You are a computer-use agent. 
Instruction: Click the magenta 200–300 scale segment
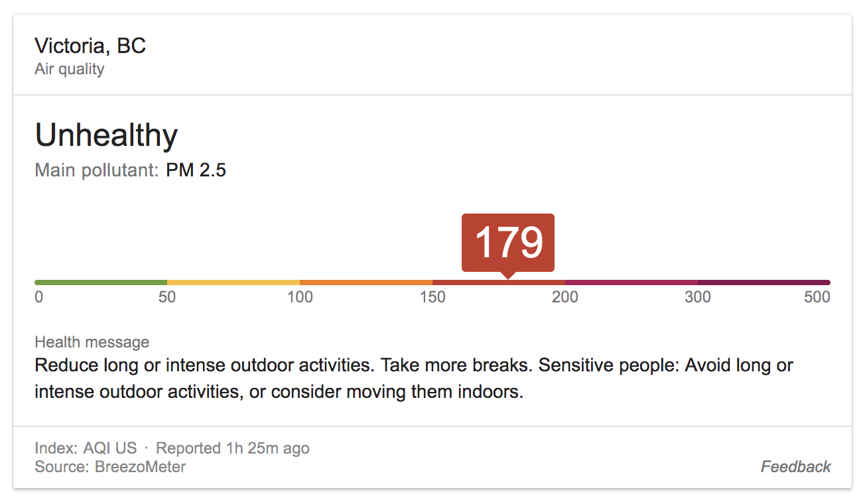click(x=632, y=283)
